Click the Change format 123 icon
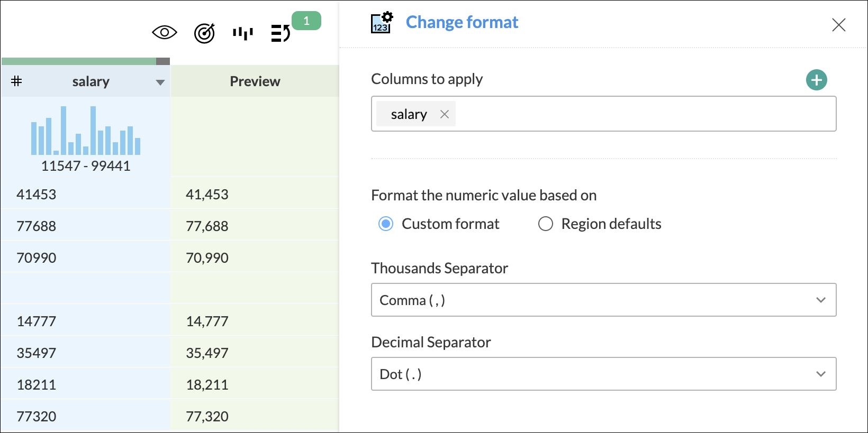868x433 pixels. (x=382, y=23)
